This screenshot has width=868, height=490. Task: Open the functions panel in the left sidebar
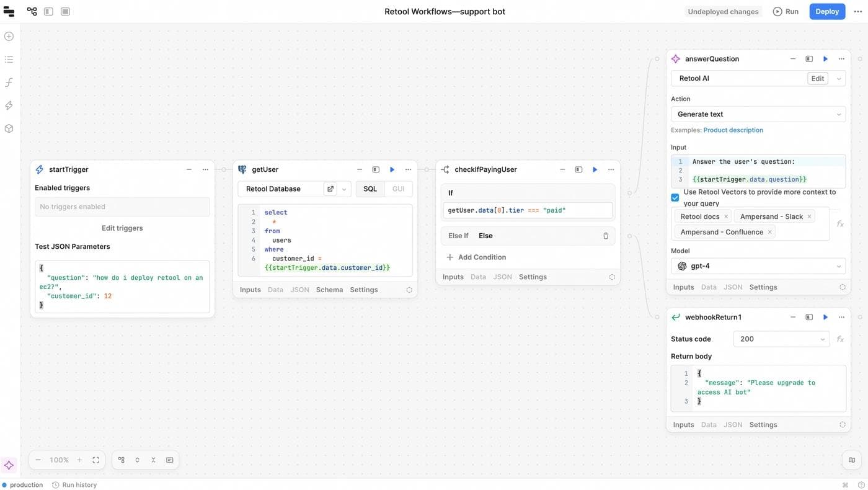coord(9,82)
